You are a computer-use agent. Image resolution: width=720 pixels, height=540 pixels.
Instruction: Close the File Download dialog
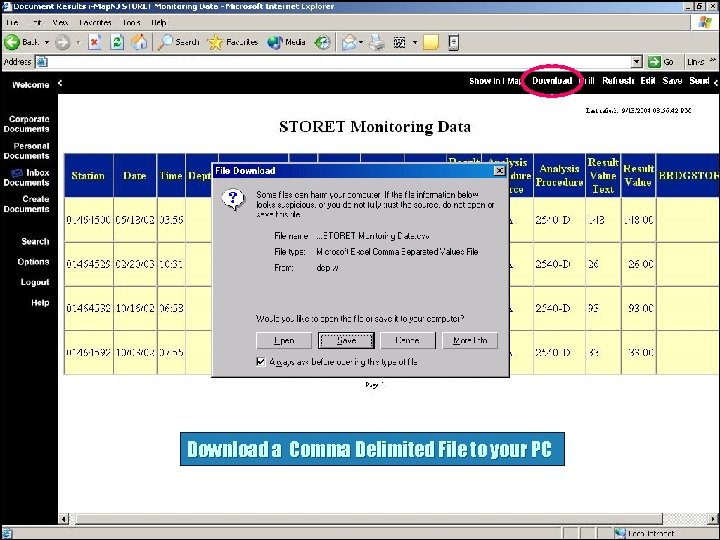(499, 171)
